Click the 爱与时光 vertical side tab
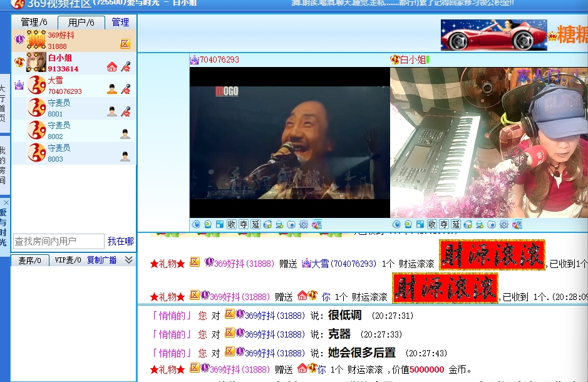This screenshot has height=382, width=588. coord(3,227)
